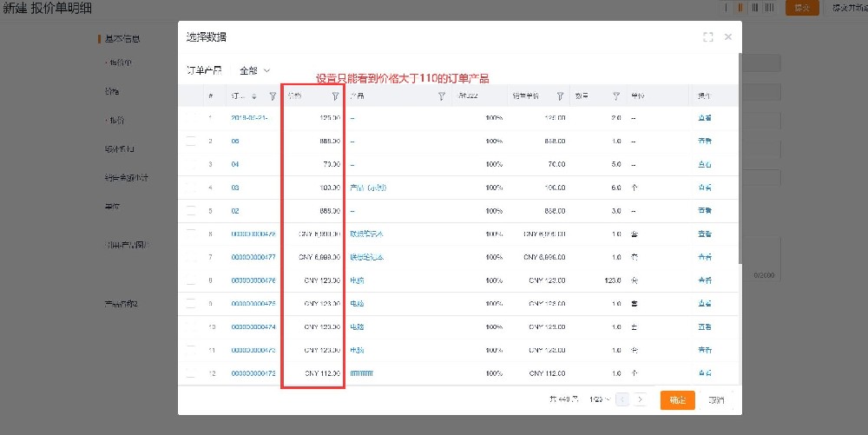Click 查看 for the first row (125.00)
The width and height of the screenshot is (868, 435).
(x=705, y=118)
